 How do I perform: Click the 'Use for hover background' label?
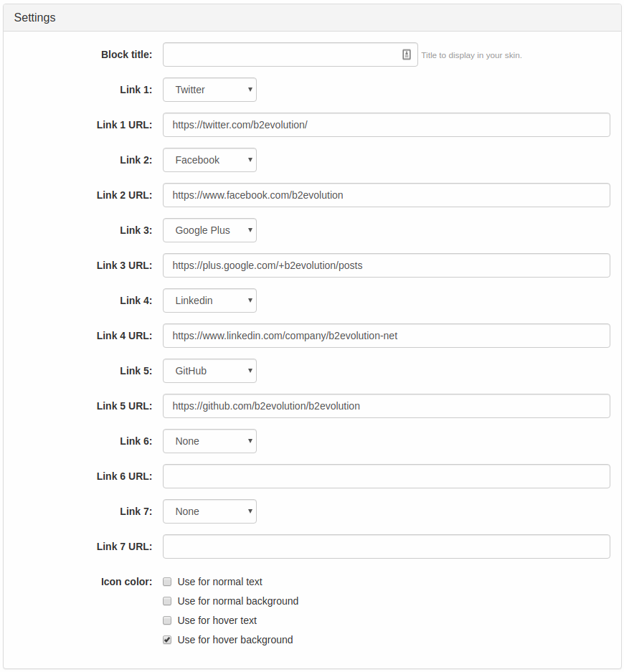click(x=235, y=640)
